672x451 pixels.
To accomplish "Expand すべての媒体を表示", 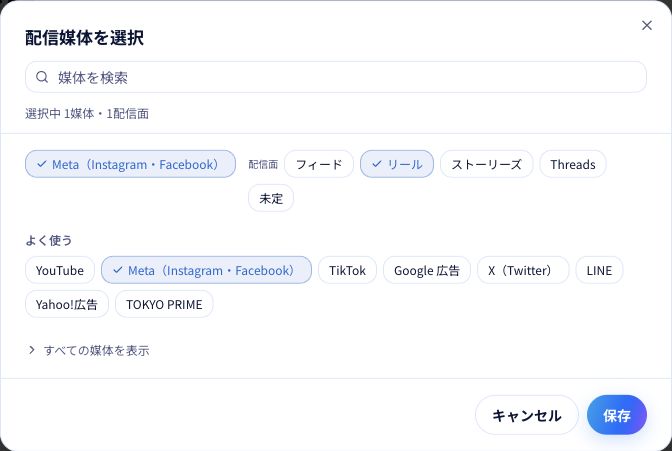I will pyautogui.click(x=89, y=350).
